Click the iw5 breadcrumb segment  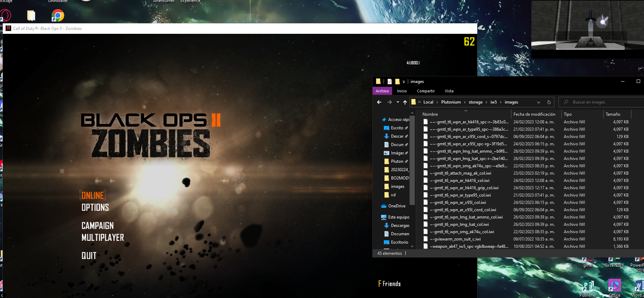tap(493, 102)
